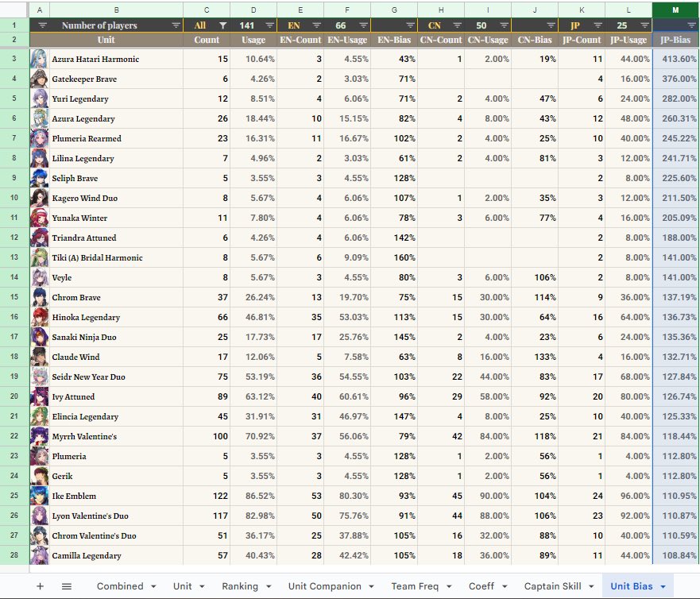Select cell Seidr New Year Duo
Screen dimensions: 700x599
pos(116,377)
